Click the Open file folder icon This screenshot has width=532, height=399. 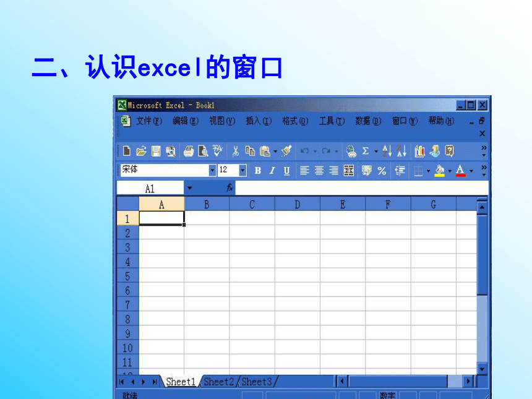point(141,151)
